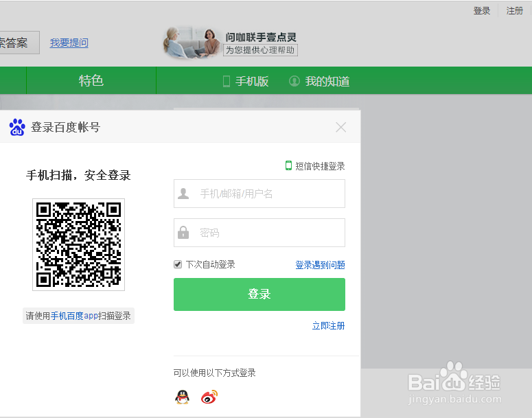The image size is (532, 418).
Task: Click 注册 at the top right of page
Action: click(x=514, y=11)
